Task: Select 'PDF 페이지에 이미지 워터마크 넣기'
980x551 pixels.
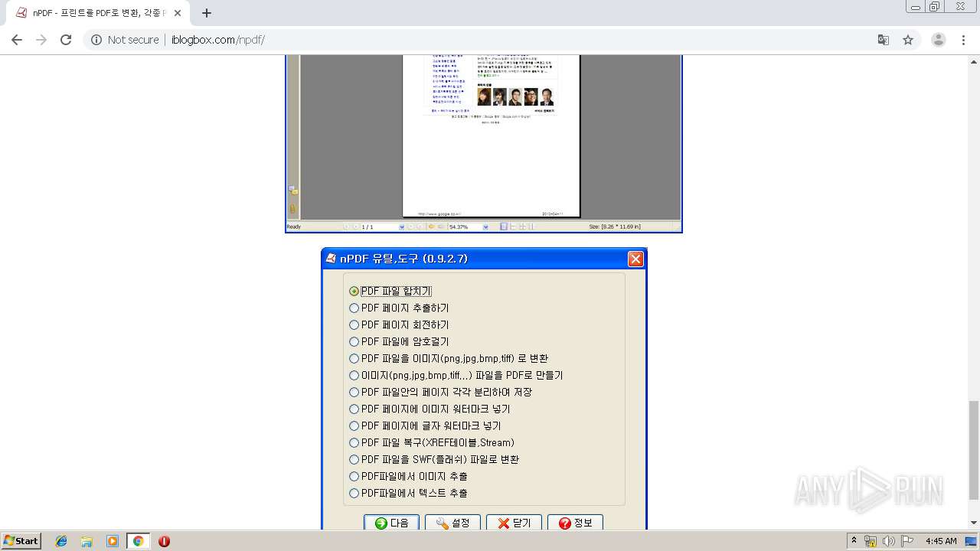Action: pos(354,409)
